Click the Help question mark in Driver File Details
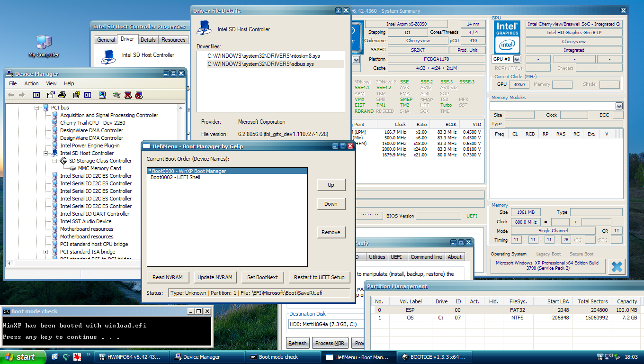The height and width of the screenshot is (364, 644). [x=338, y=10]
